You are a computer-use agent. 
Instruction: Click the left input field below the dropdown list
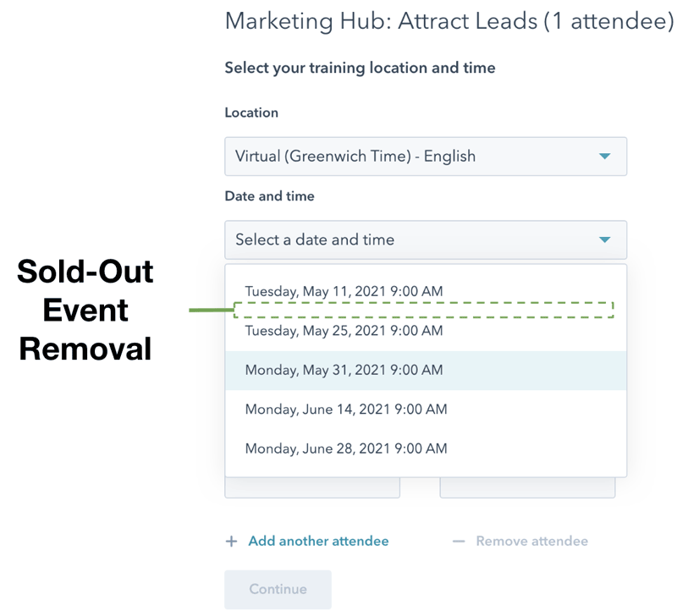click(311, 488)
